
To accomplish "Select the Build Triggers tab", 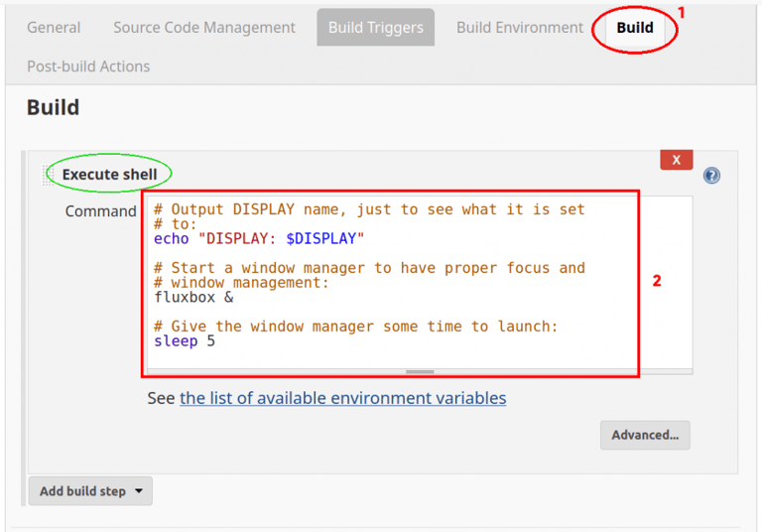I will [375, 28].
